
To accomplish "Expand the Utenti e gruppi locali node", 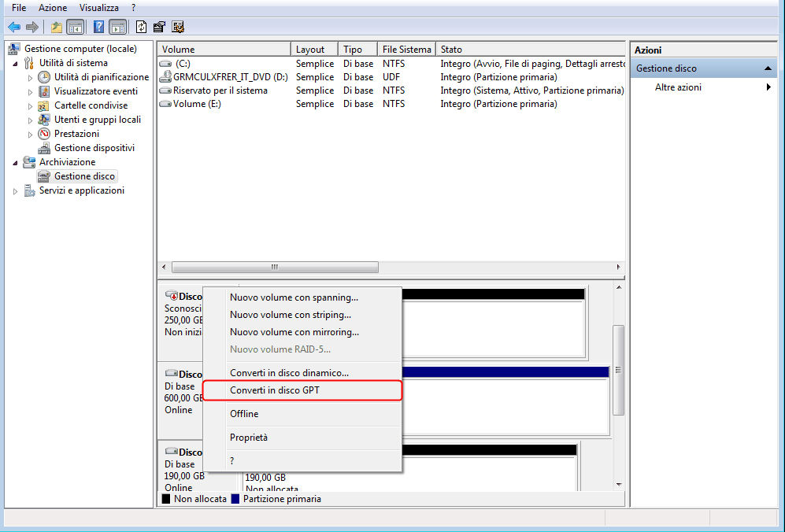I will click(x=30, y=120).
